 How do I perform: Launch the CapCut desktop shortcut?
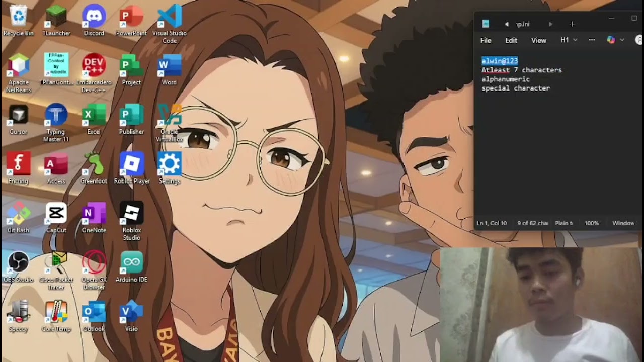pyautogui.click(x=56, y=218)
